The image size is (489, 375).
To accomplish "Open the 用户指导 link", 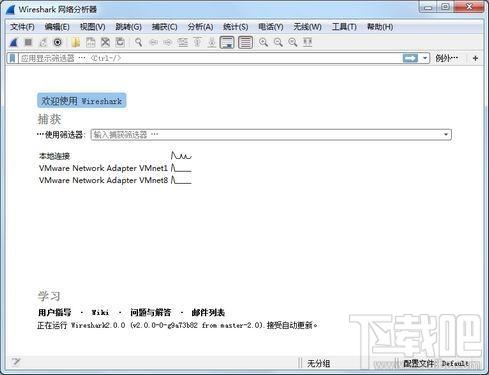I will [x=55, y=312].
